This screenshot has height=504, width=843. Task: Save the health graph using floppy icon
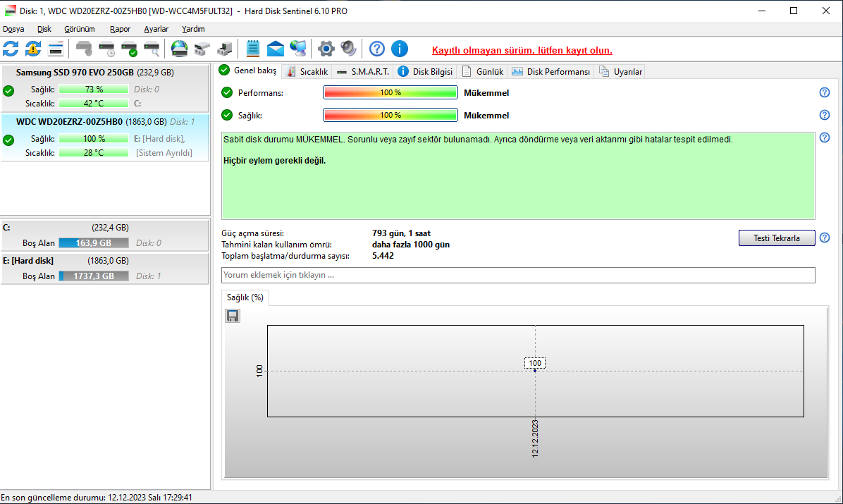pyautogui.click(x=233, y=316)
